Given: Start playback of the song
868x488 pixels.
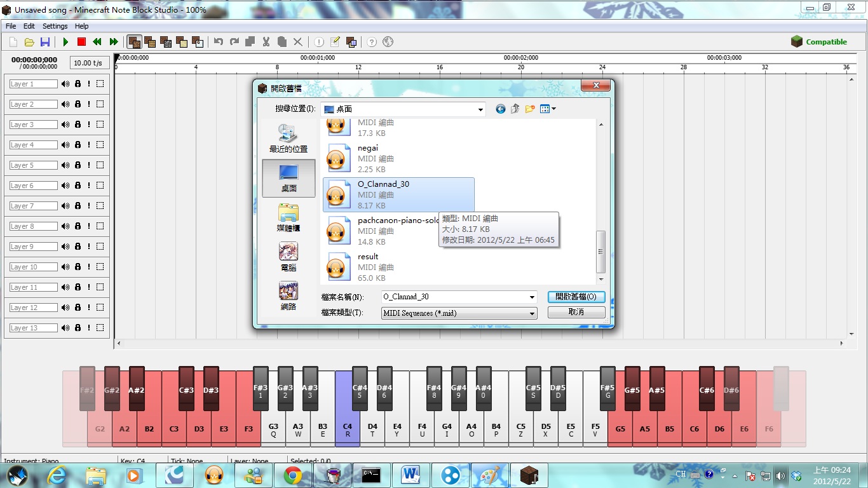Looking at the screenshot, I should (66, 41).
